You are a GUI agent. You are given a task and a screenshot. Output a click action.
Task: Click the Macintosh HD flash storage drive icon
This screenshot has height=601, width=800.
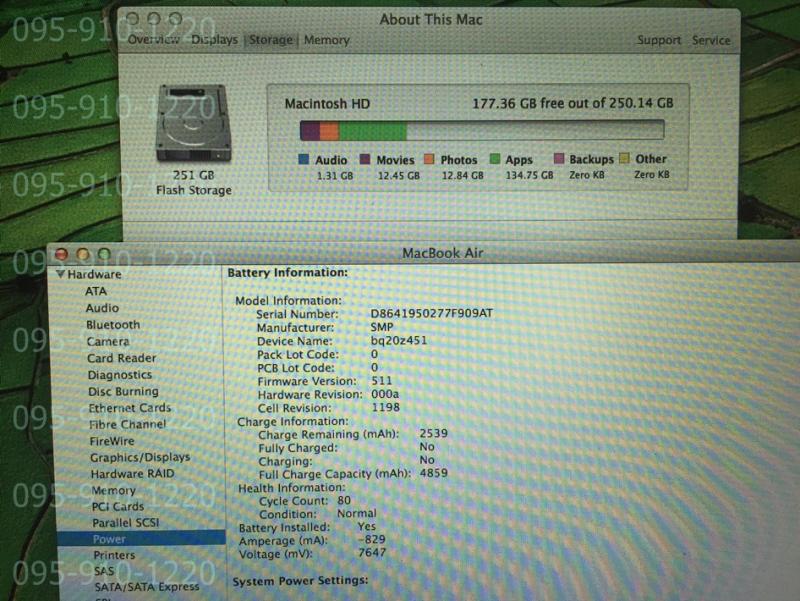[194, 123]
